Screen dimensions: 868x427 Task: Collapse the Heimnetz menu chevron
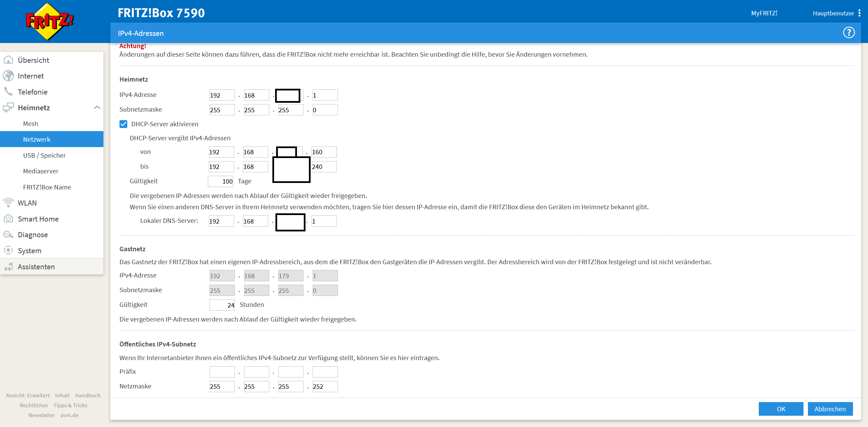click(x=97, y=108)
